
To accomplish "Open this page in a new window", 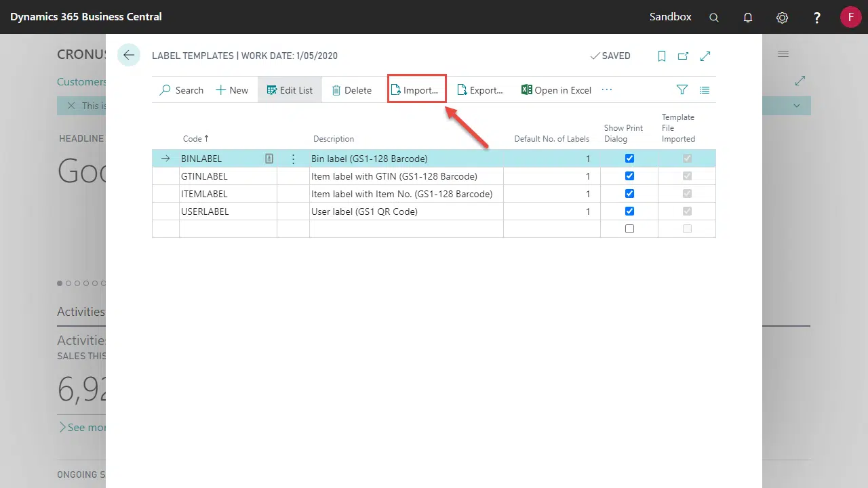I will pyautogui.click(x=683, y=56).
